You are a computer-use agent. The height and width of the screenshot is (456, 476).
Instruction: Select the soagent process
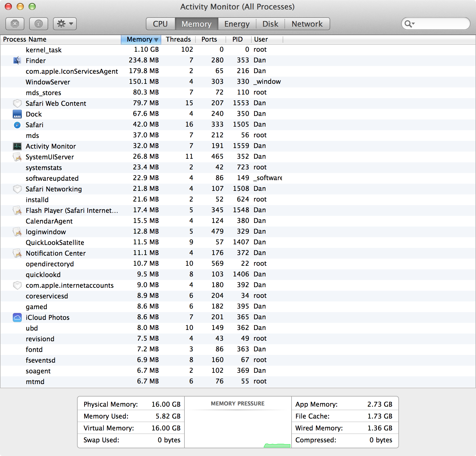238,371
